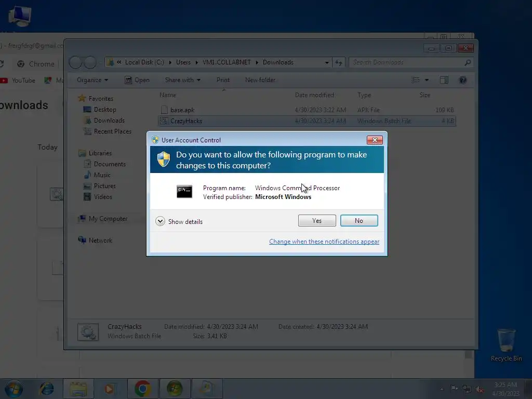532x399 pixels.
Task: Click search magnifier icon in Explorer
Action: tap(468, 62)
